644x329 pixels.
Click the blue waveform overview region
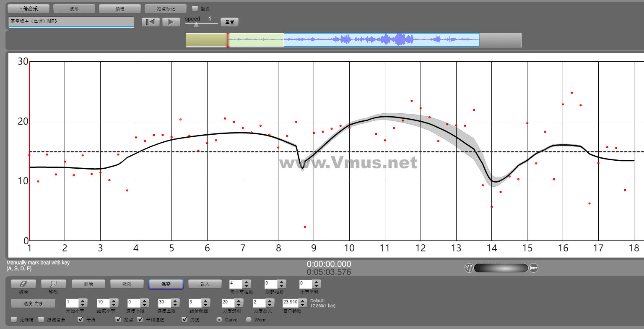tap(381, 40)
